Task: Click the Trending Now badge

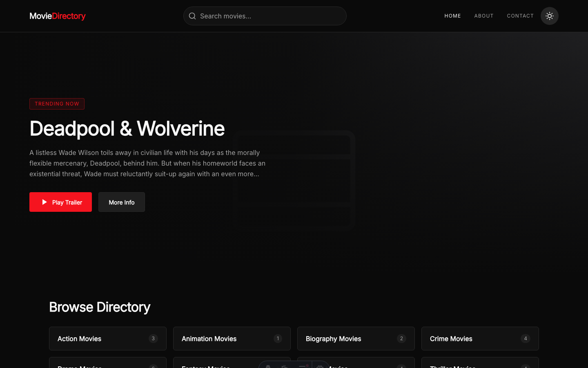Action: [x=57, y=104]
